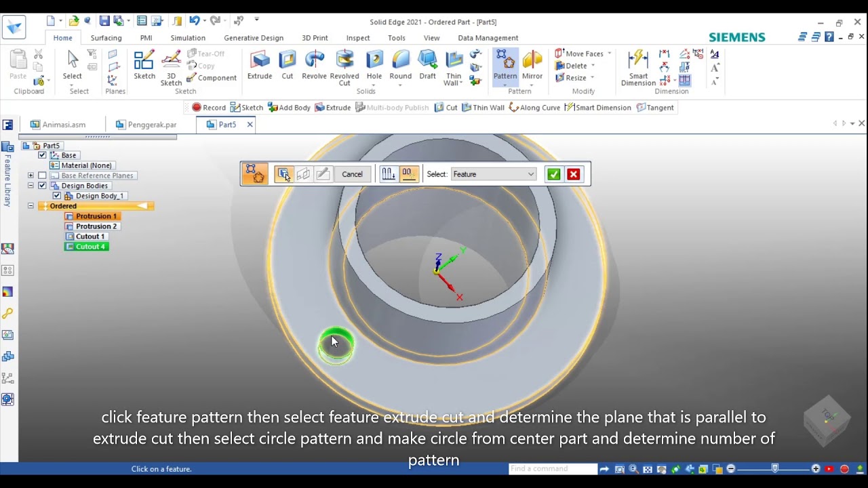Click the Zoom Area icon in status bar
This screenshot has width=868, height=488.
(620, 469)
